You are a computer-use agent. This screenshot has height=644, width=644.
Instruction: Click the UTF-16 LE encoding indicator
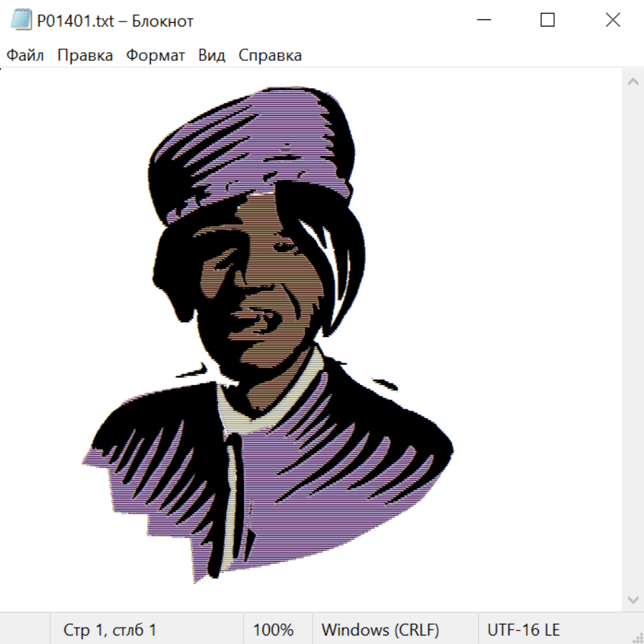coord(524,630)
